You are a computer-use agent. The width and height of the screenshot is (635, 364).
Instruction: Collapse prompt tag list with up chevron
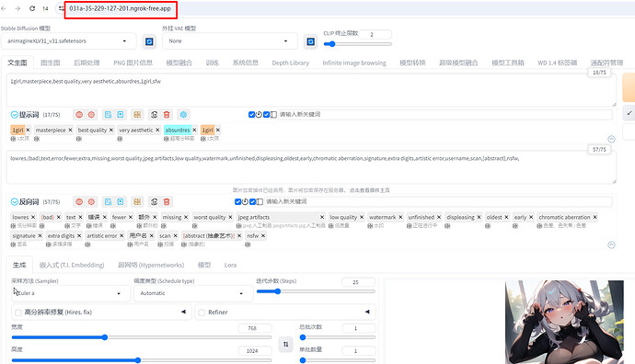[611, 139]
